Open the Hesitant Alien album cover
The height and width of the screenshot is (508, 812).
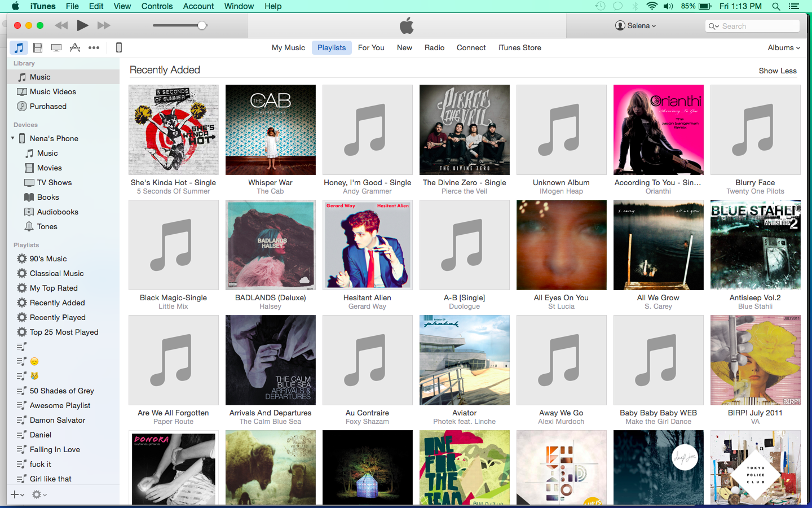(368, 245)
